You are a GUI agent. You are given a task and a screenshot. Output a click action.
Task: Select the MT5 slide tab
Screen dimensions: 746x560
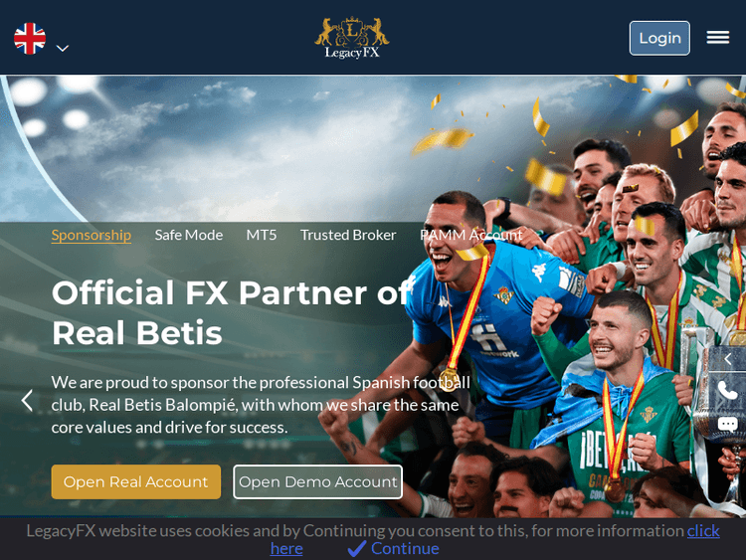click(262, 235)
